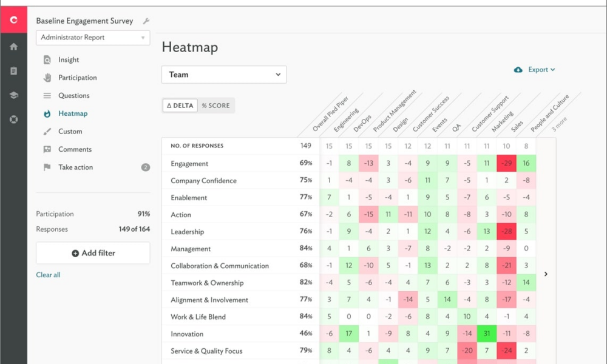Image resolution: width=607 pixels, height=364 pixels.
Task: Click the Work & Life Blend row label
Action: (x=198, y=317)
